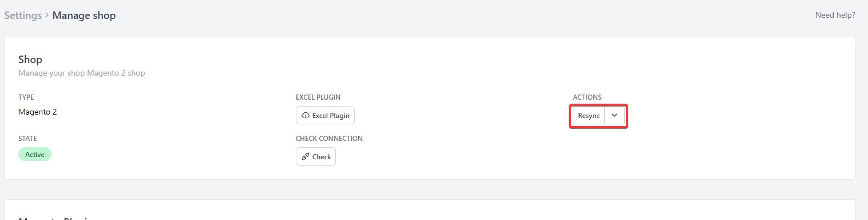Click the STATE label

[x=27, y=139]
